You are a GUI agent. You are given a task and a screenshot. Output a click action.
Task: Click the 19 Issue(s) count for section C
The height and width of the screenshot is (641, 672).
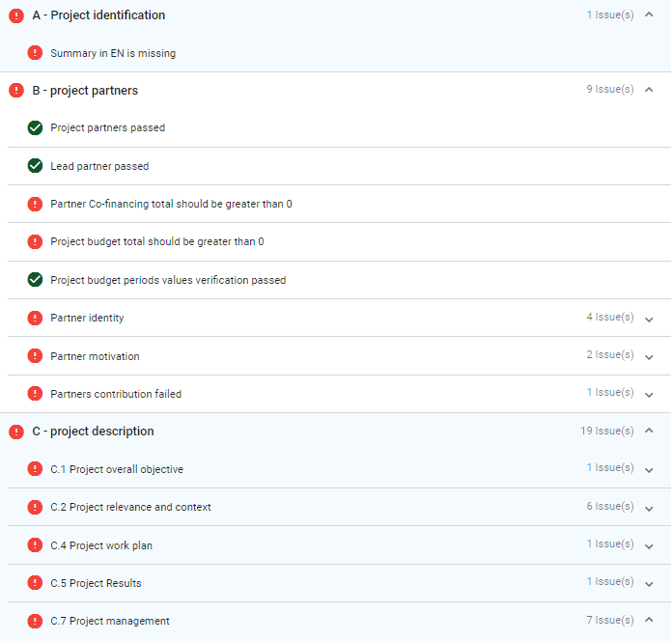[606, 432]
